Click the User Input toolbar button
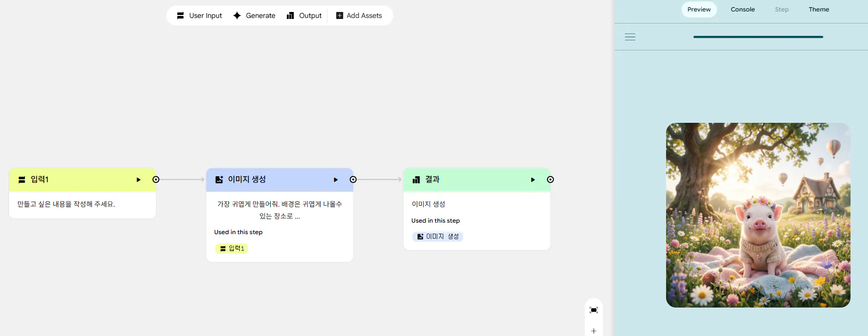This screenshot has height=336, width=868. (x=199, y=15)
